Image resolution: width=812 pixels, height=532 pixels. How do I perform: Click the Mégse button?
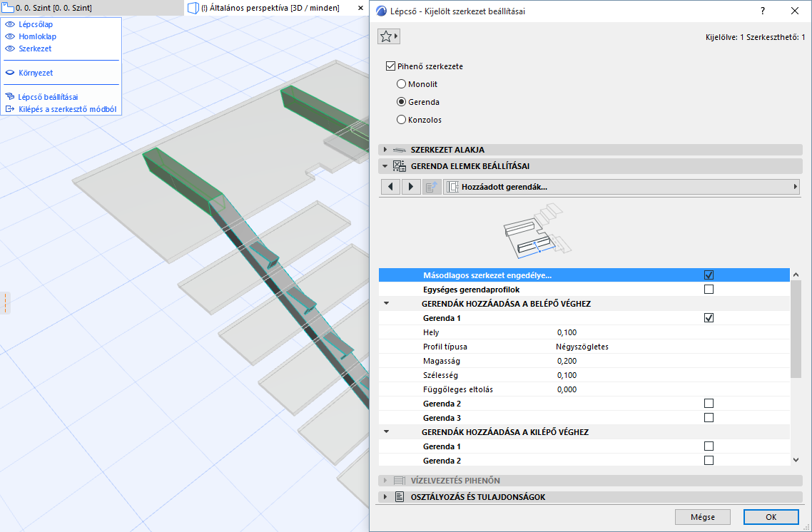703,517
